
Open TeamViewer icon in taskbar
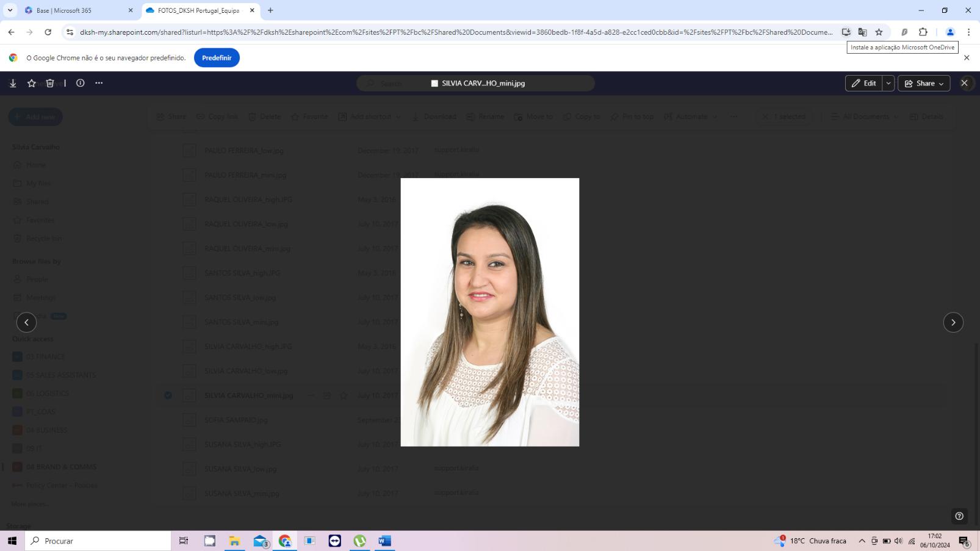334,541
